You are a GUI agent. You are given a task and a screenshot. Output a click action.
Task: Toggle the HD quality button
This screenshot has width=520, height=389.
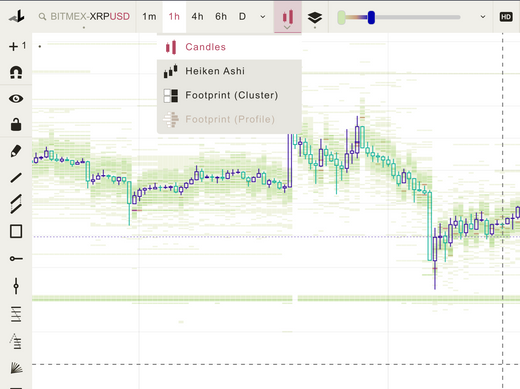click(506, 17)
